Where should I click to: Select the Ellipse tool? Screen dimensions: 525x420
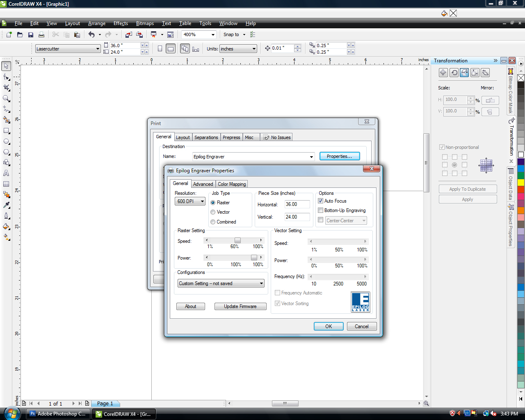(x=6, y=141)
